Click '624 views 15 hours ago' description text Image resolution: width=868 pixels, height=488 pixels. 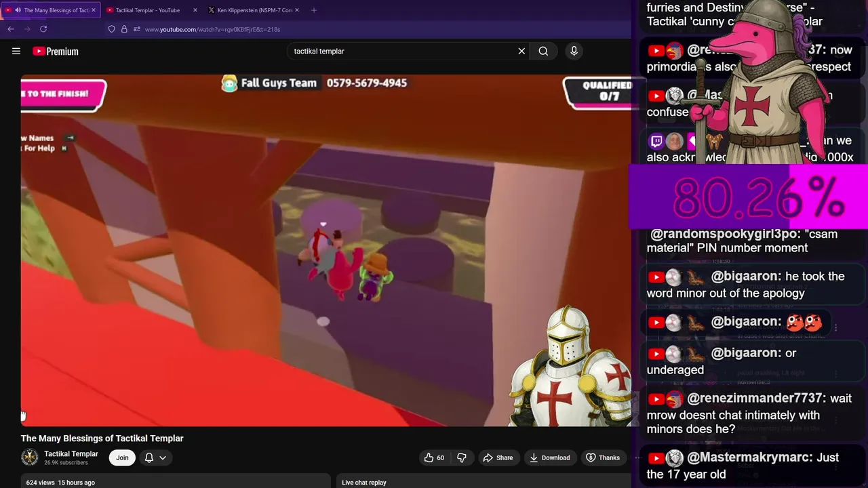60,483
